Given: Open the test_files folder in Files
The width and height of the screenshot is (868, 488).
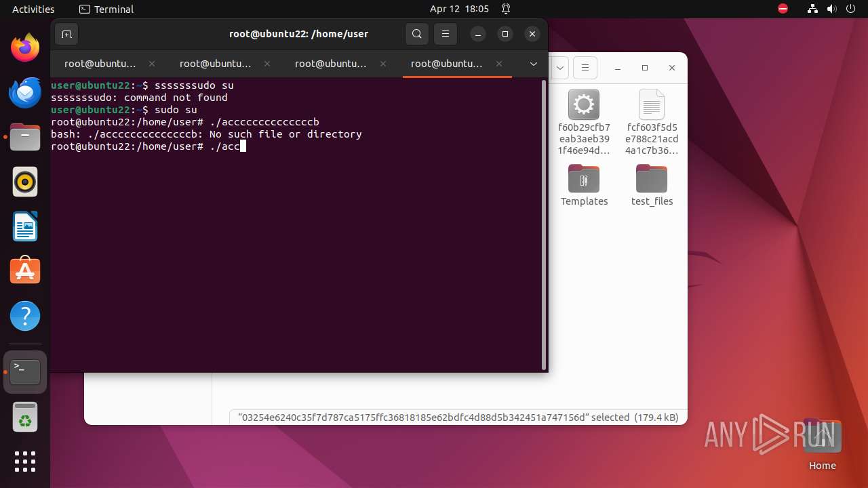Looking at the screenshot, I should (652, 185).
